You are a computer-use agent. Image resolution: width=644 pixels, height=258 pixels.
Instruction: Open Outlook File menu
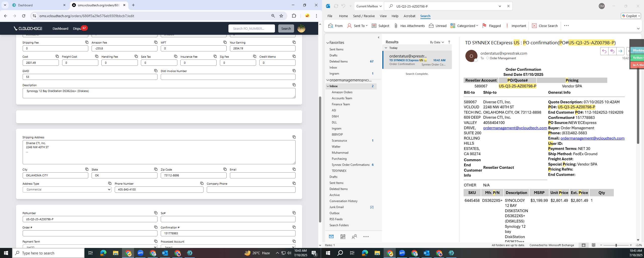[x=330, y=16]
